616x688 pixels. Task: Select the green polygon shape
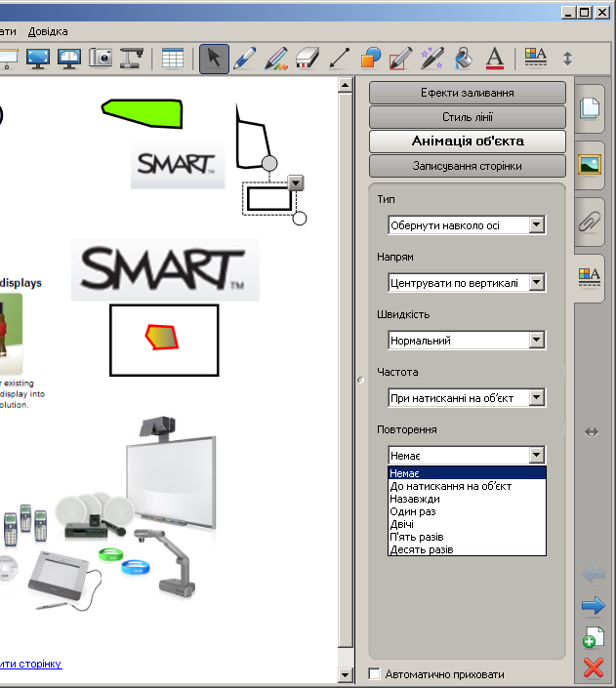coord(144,113)
